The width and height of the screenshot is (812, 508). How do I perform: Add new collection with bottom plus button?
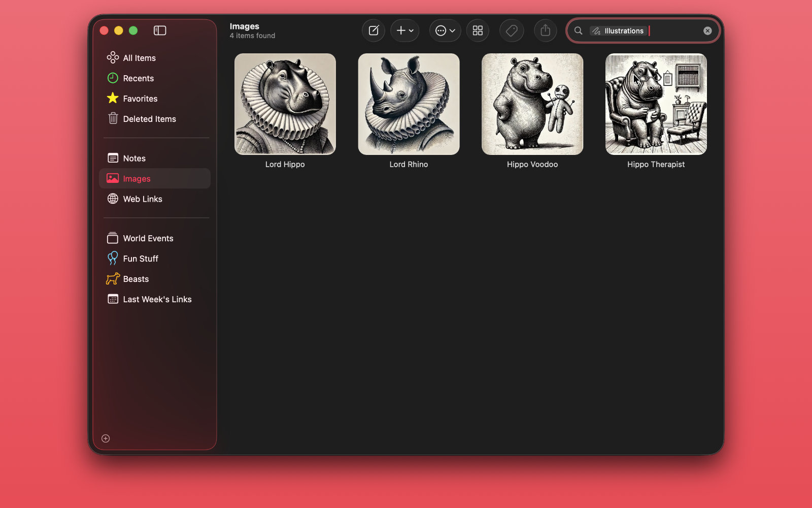pyautogui.click(x=106, y=438)
